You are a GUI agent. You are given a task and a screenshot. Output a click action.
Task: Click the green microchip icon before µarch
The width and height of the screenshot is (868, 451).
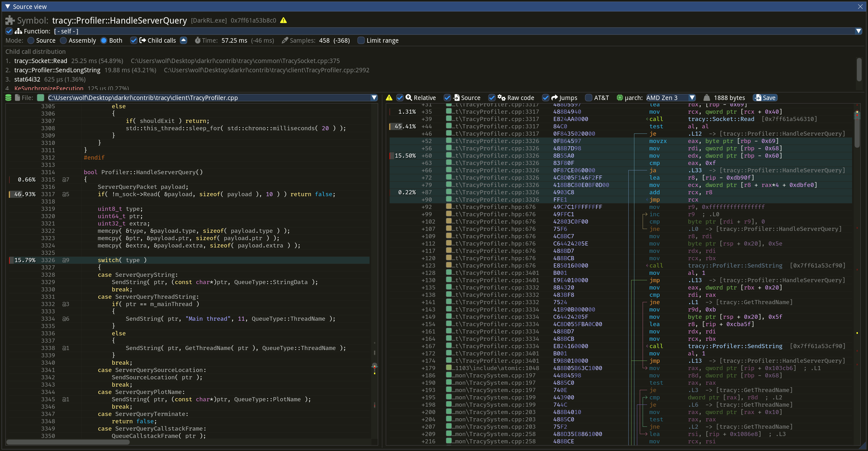click(619, 98)
